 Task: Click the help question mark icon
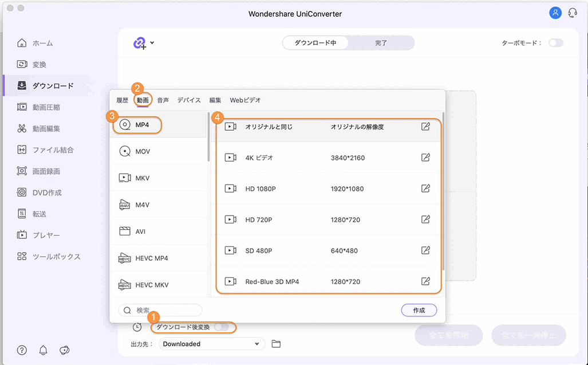coord(22,350)
